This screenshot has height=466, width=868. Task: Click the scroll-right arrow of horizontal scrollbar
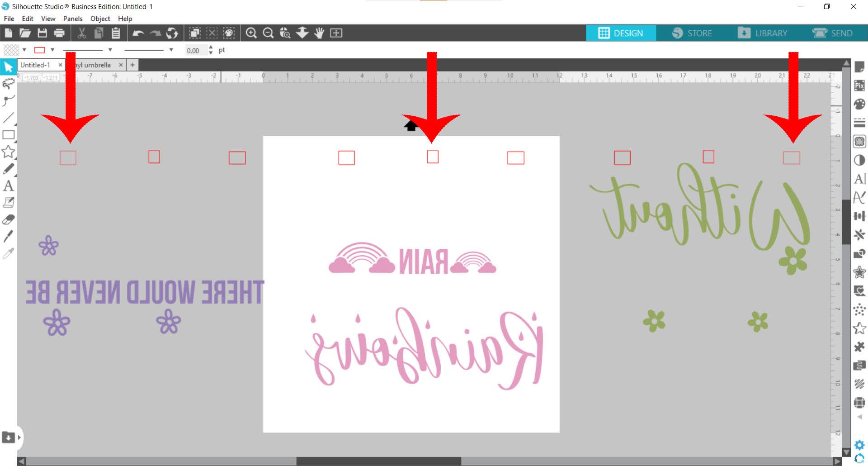pyautogui.click(x=837, y=461)
